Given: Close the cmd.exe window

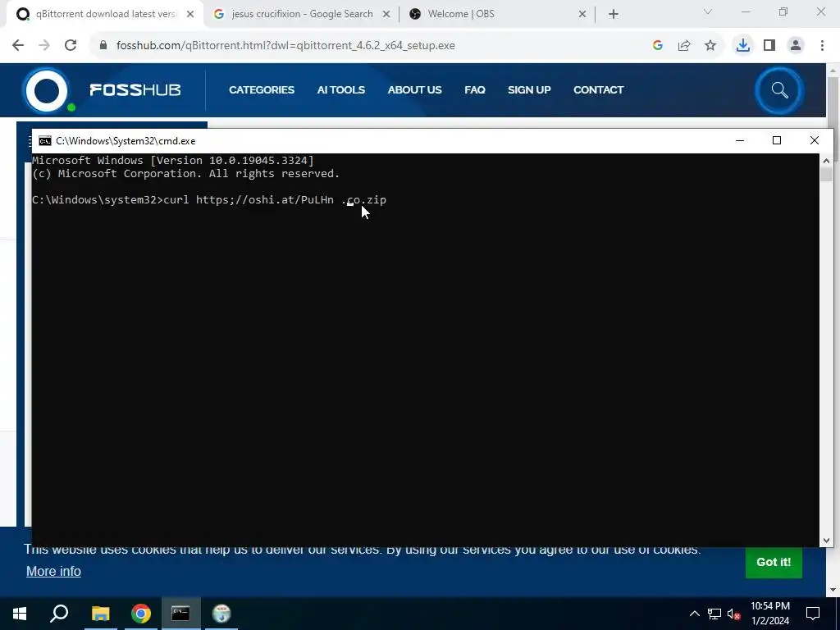Looking at the screenshot, I should [815, 141].
